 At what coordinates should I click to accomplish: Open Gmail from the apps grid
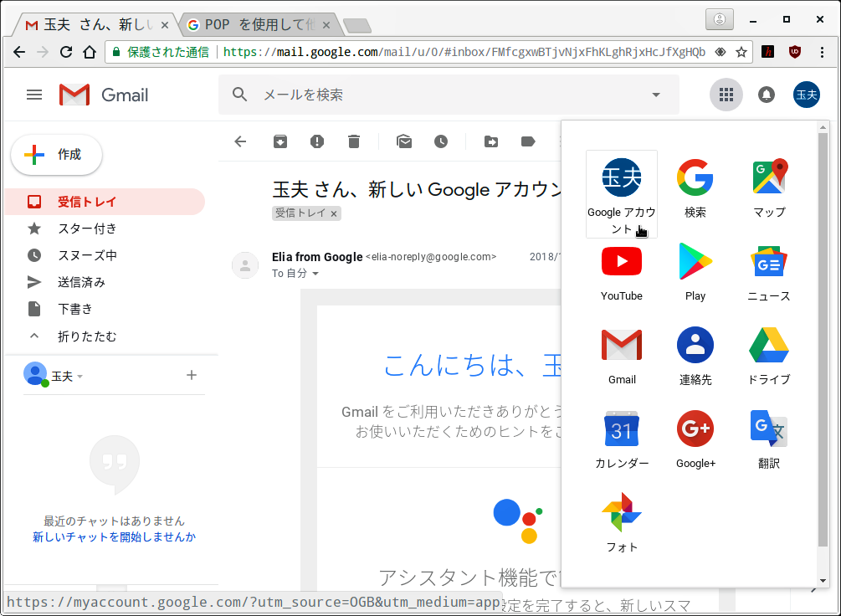point(621,357)
